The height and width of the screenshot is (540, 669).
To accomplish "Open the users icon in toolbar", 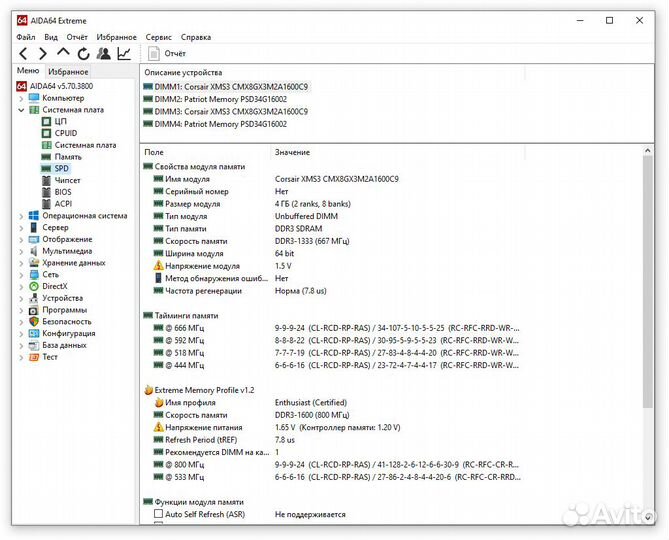I will (x=103, y=53).
